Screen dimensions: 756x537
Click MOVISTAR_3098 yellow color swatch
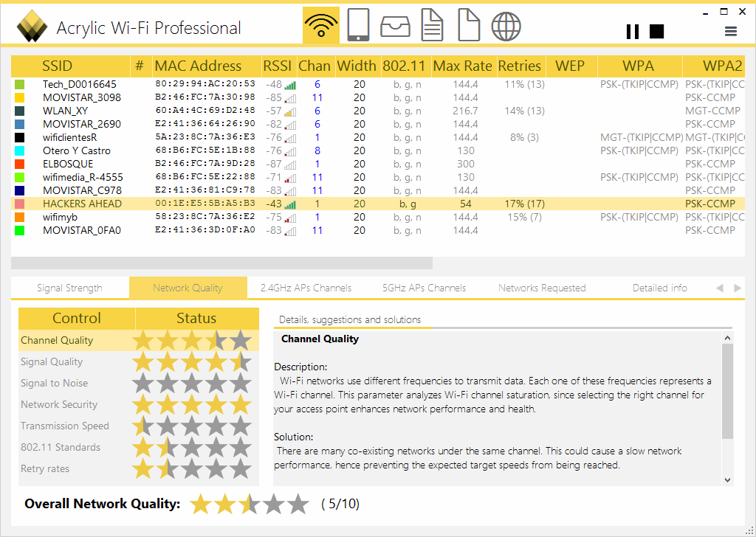pyautogui.click(x=20, y=98)
